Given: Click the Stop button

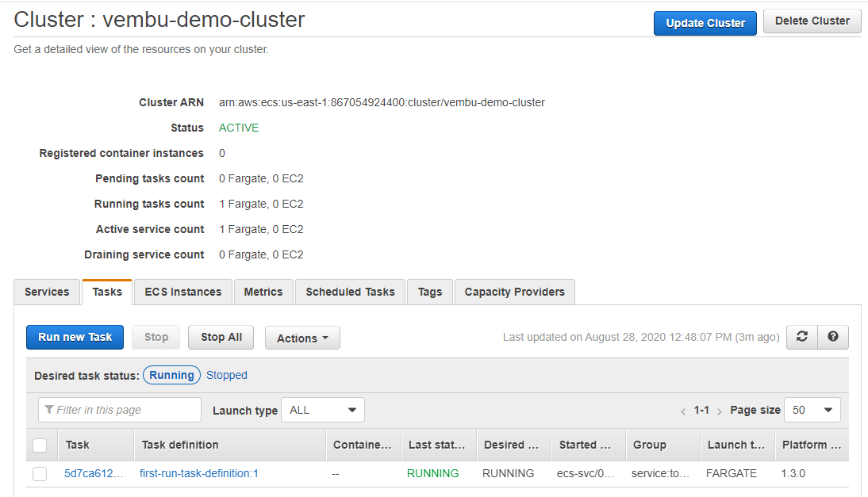Looking at the screenshot, I should [x=156, y=337].
